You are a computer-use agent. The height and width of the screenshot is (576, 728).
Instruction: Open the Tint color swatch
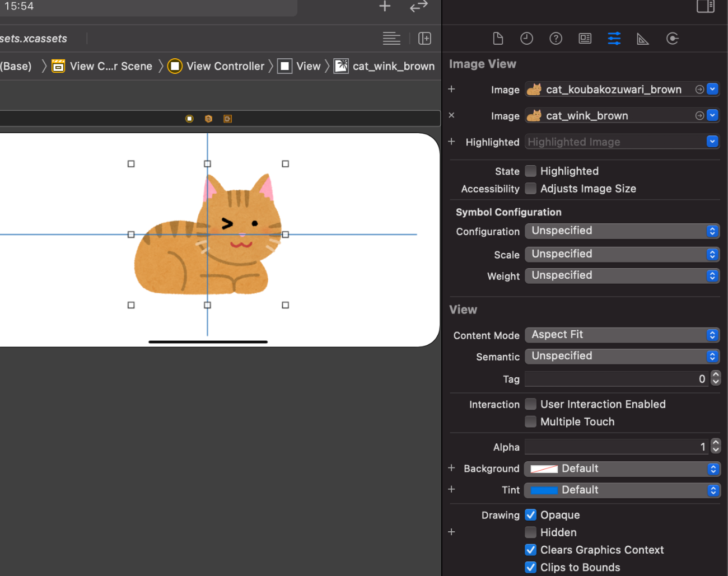point(544,490)
